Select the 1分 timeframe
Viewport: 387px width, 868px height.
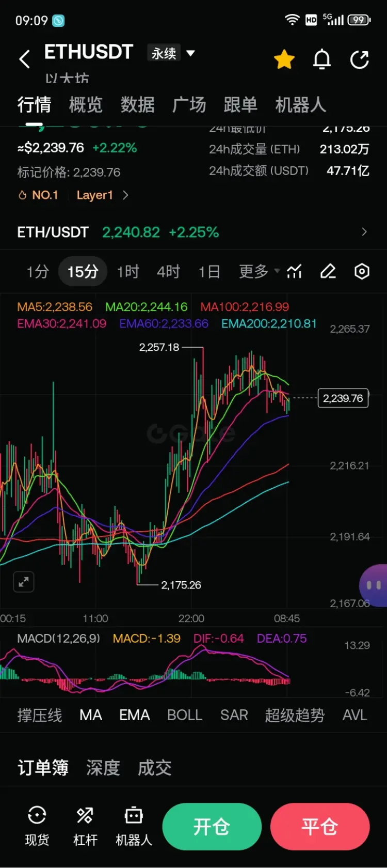point(38,271)
